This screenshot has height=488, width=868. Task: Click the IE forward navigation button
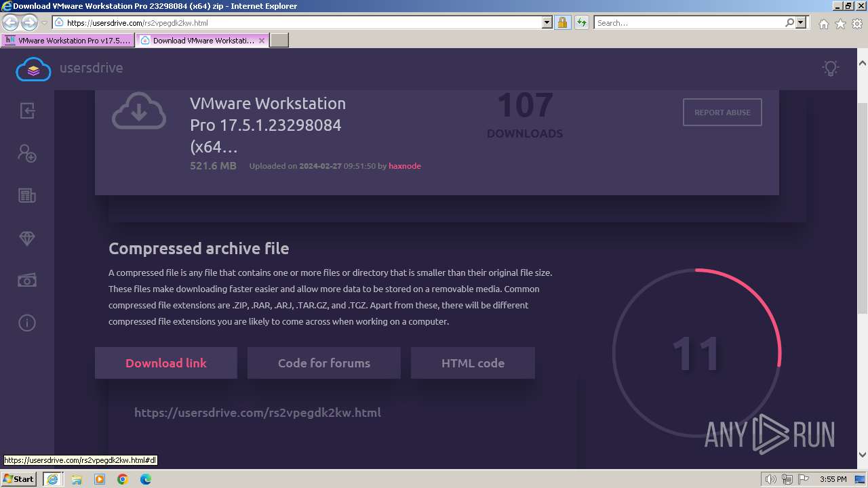tap(29, 22)
